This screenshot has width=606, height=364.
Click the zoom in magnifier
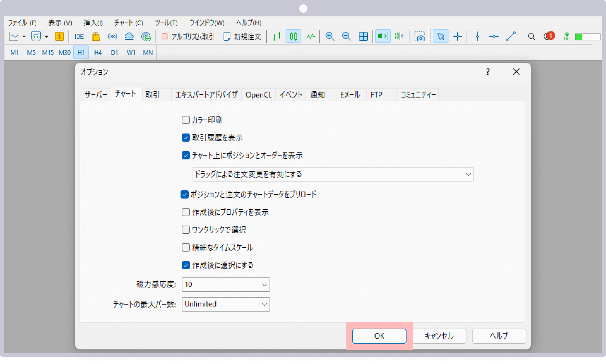click(x=330, y=37)
